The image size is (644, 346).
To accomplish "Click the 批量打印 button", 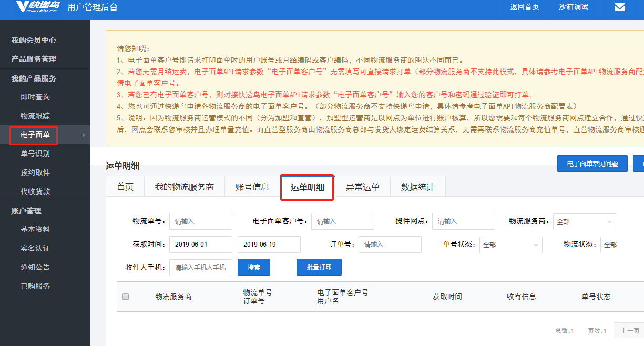I will 319,267.
